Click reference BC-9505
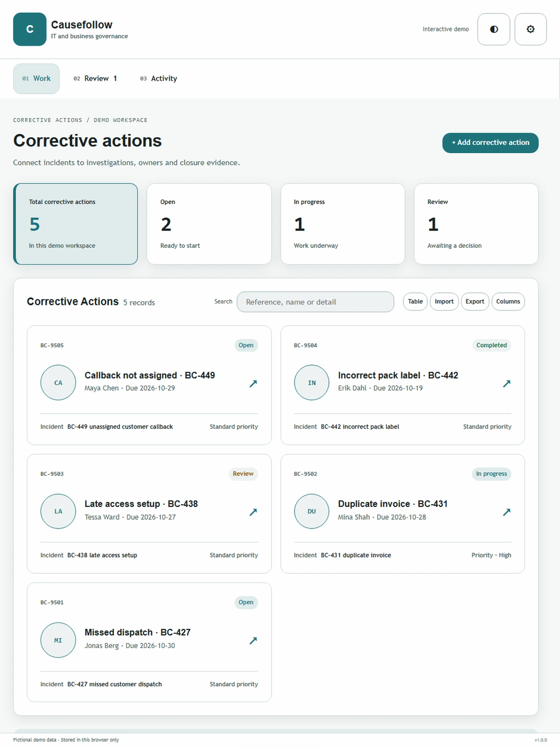The width and height of the screenshot is (560, 747). click(x=52, y=345)
